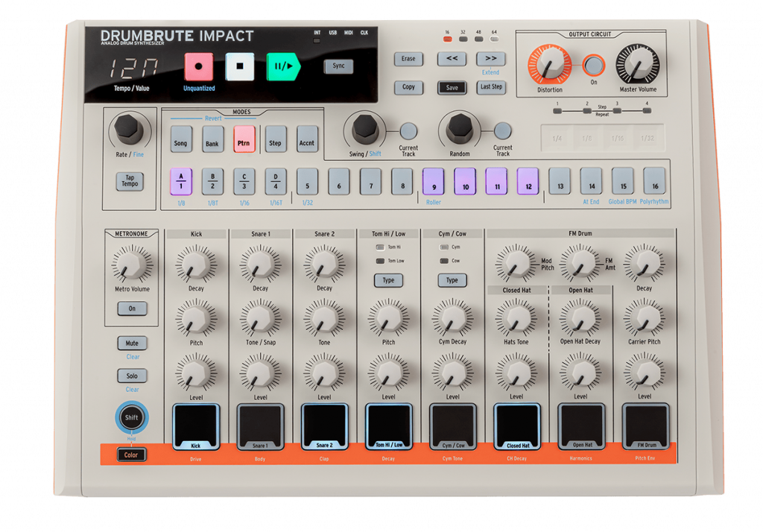Turn the Metronome On button
Viewport: 763px width, 532px height.
coord(132,308)
